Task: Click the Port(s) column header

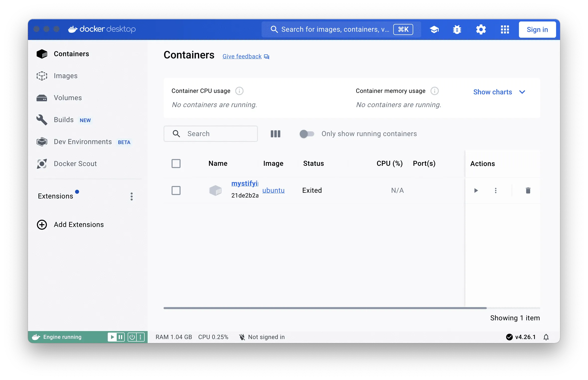Action: 424,164
